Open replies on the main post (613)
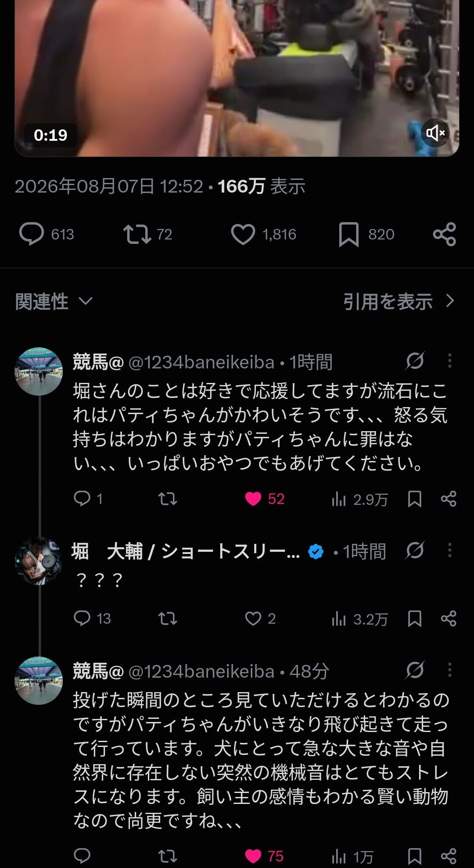 pos(47,234)
